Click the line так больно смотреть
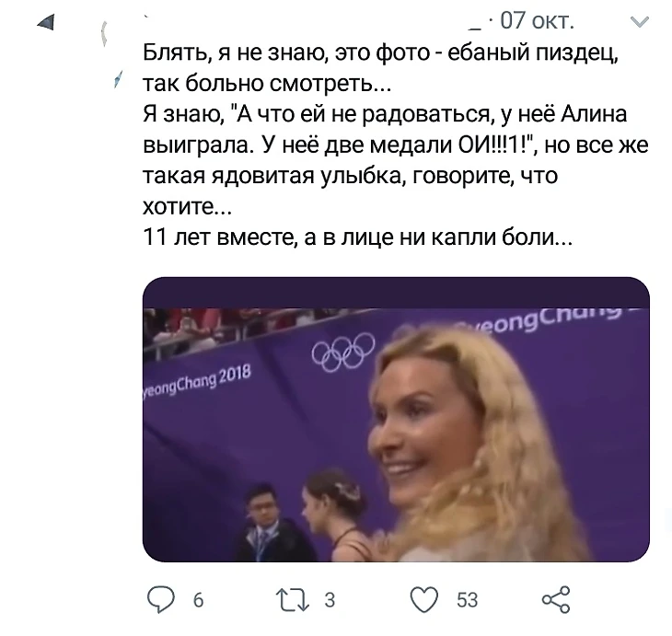Screen dimensions: 672x636 (268, 86)
